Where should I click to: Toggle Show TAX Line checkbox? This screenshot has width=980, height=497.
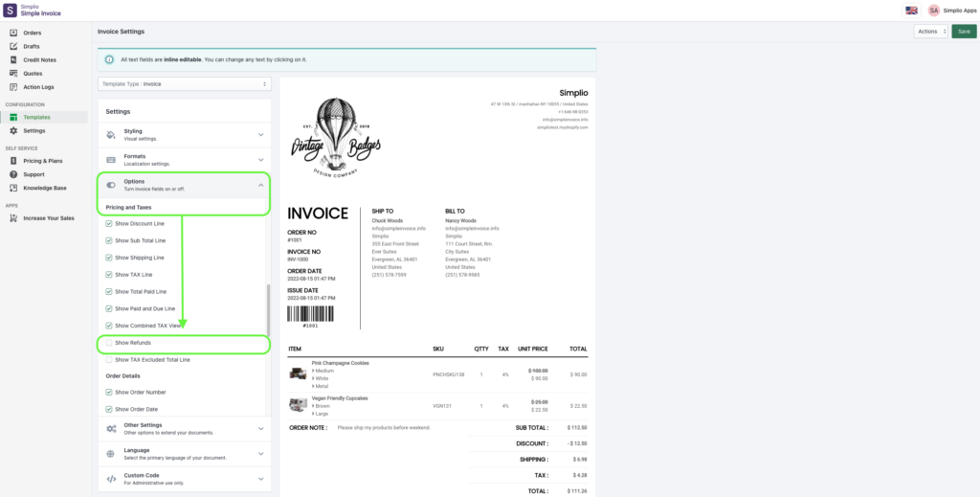(109, 275)
